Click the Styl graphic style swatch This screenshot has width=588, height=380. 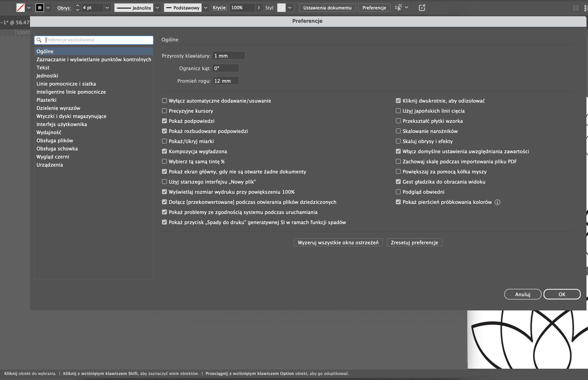click(x=281, y=8)
